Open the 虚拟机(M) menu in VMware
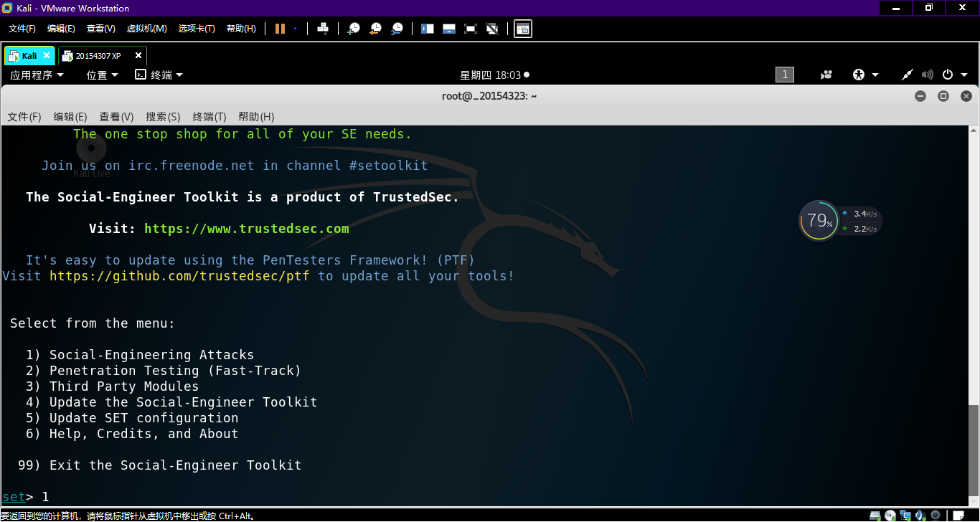 pyautogui.click(x=146, y=29)
